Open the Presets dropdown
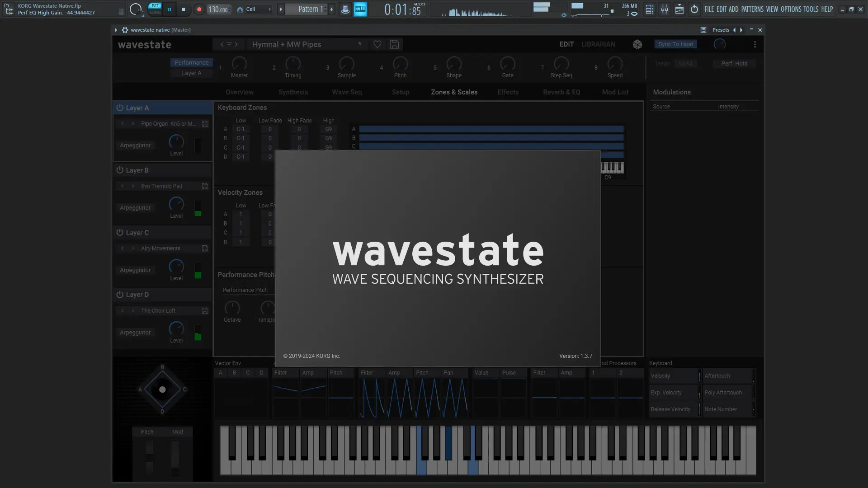Viewport: 868px width, 488px height. pyautogui.click(x=720, y=30)
